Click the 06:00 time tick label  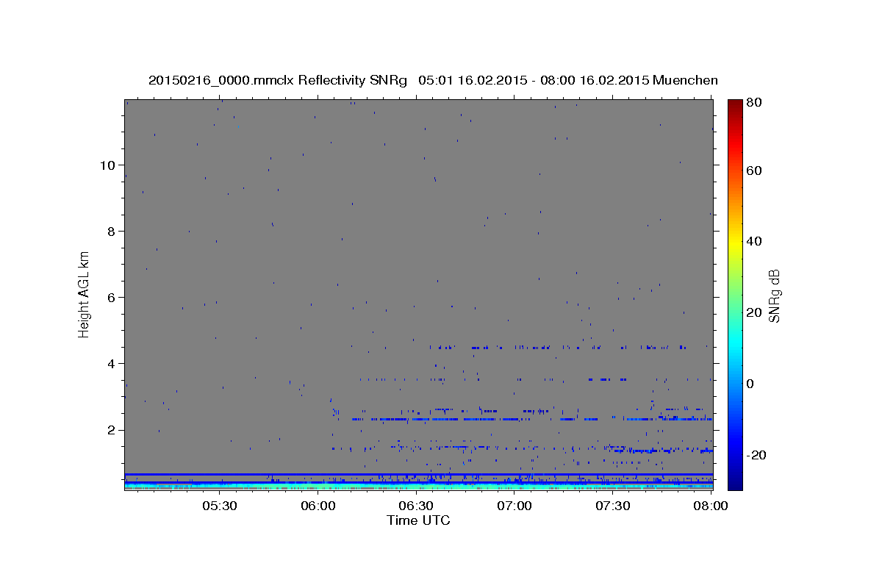pos(318,506)
